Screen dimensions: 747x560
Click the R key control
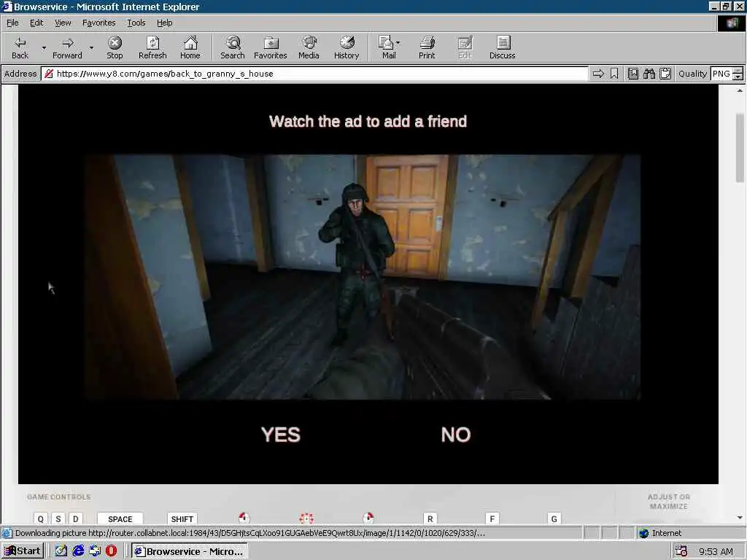coord(430,518)
